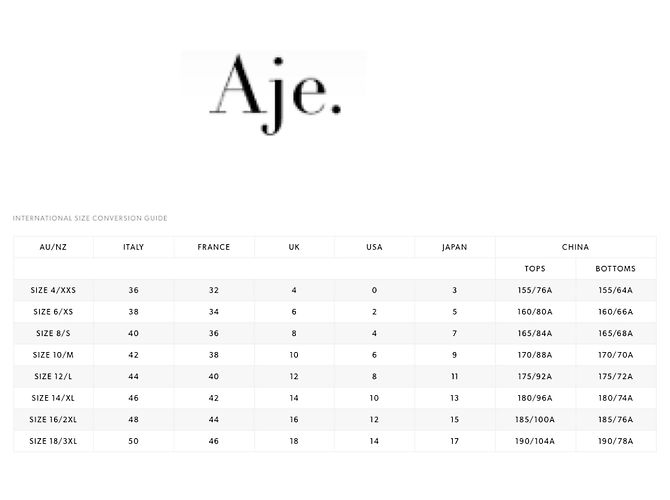Click the International Size Conversion Guide heading
The width and height of the screenshot is (670, 500).
click(90, 218)
